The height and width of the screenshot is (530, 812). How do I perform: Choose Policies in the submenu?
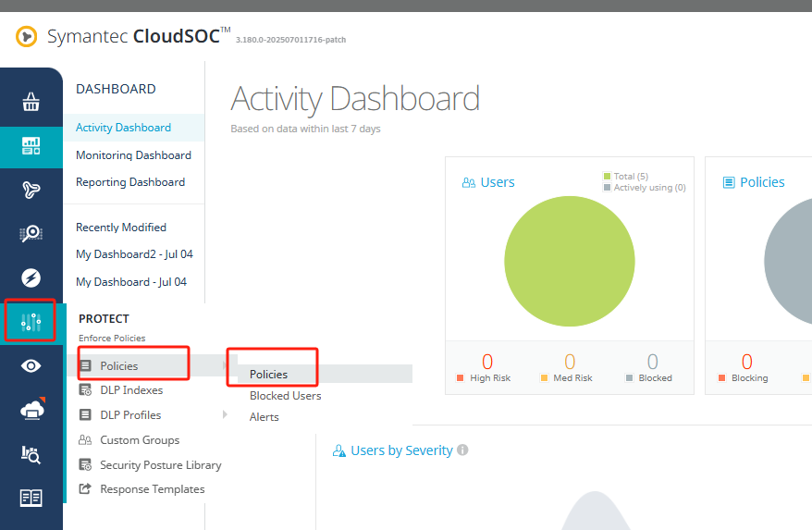coord(268,374)
